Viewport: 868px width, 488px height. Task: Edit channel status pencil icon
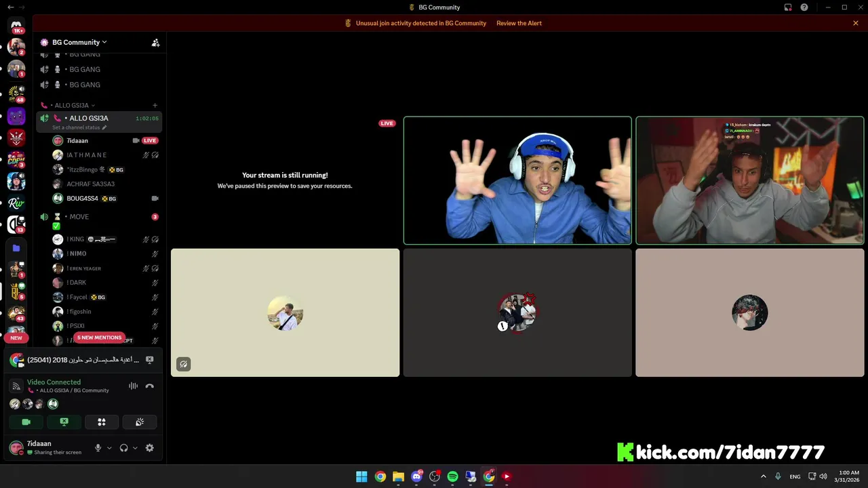pos(104,127)
